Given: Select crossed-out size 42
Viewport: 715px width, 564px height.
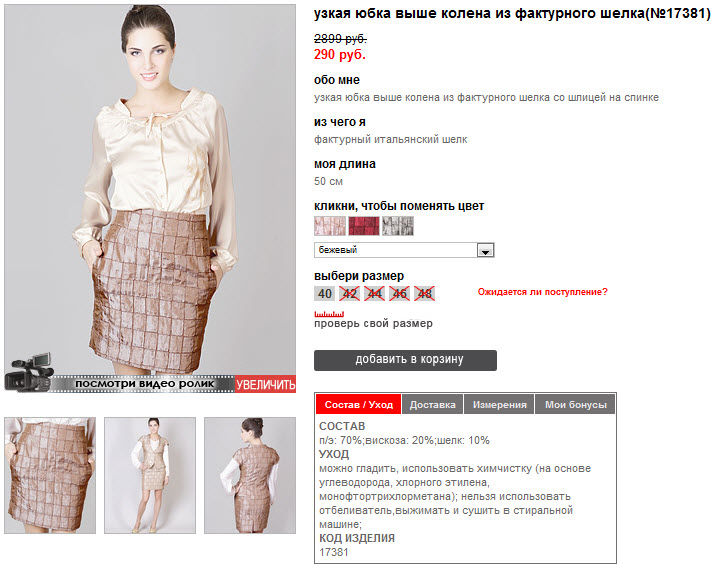Looking at the screenshot, I should [350, 294].
